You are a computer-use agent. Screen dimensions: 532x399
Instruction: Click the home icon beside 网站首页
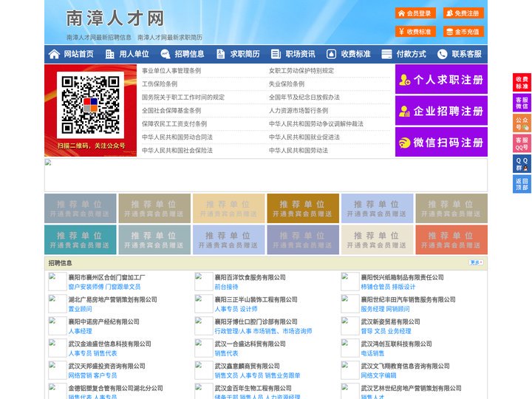click(x=54, y=54)
